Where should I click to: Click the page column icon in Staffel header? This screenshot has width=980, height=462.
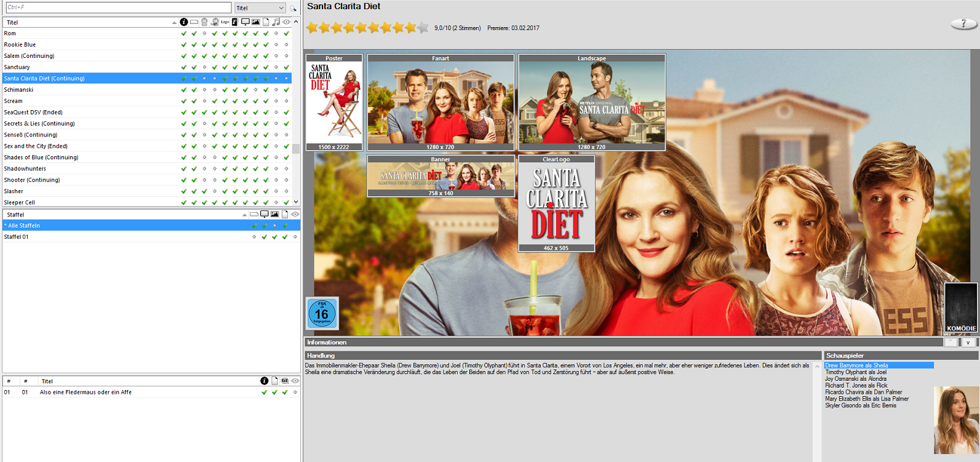pyautogui.click(x=285, y=214)
